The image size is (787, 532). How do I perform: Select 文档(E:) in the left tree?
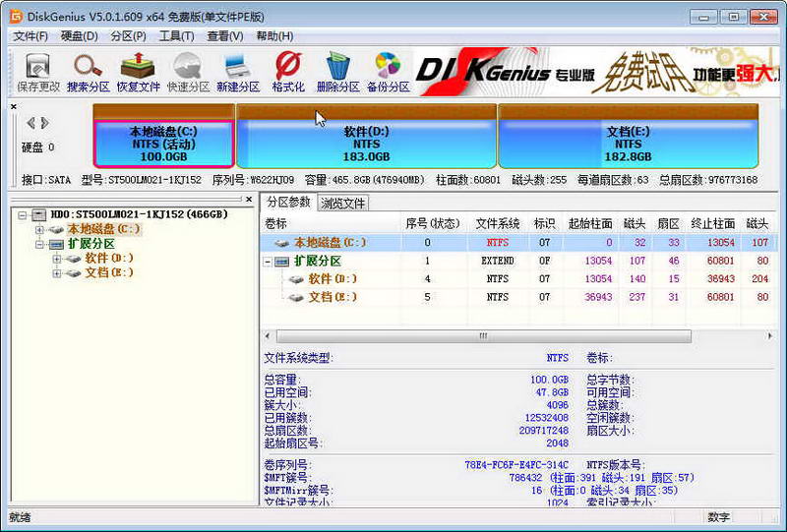pyautogui.click(x=109, y=273)
